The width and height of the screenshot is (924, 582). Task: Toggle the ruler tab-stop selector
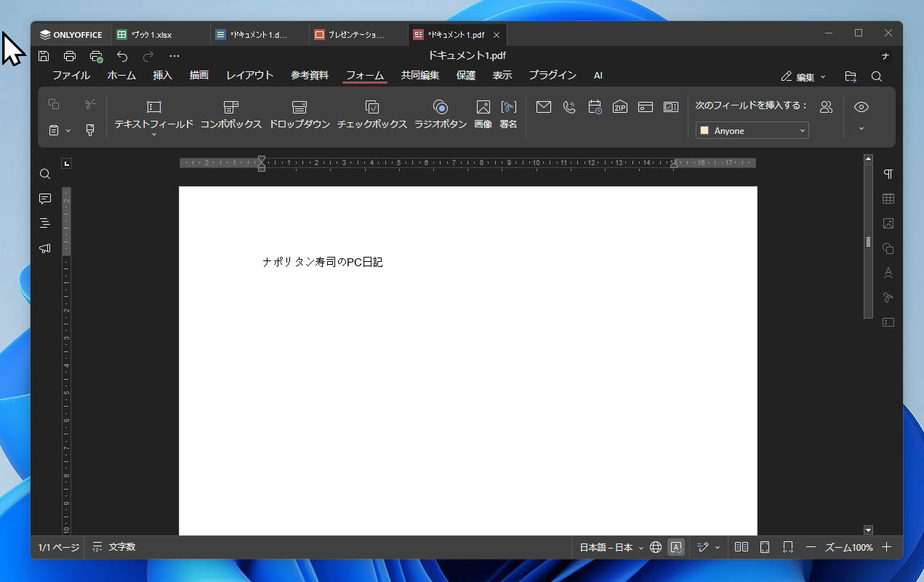point(67,164)
